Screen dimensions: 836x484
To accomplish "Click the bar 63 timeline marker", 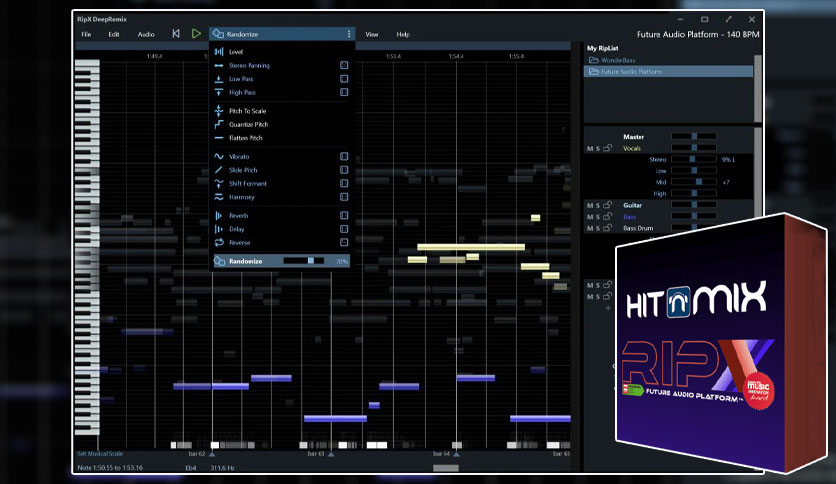I will (331, 455).
